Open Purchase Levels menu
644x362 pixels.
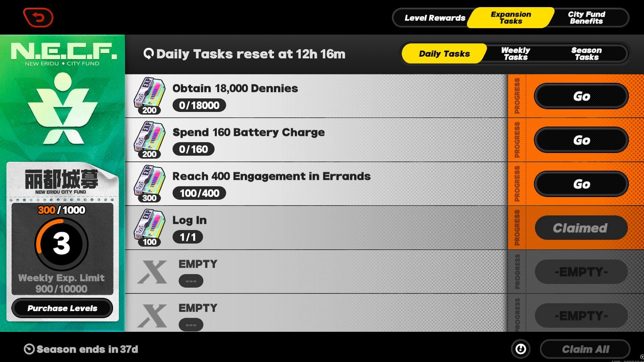pos(62,308)
